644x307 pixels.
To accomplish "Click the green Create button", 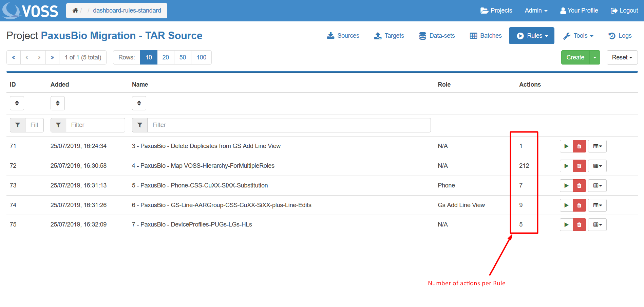I will (x=575, y=57).
